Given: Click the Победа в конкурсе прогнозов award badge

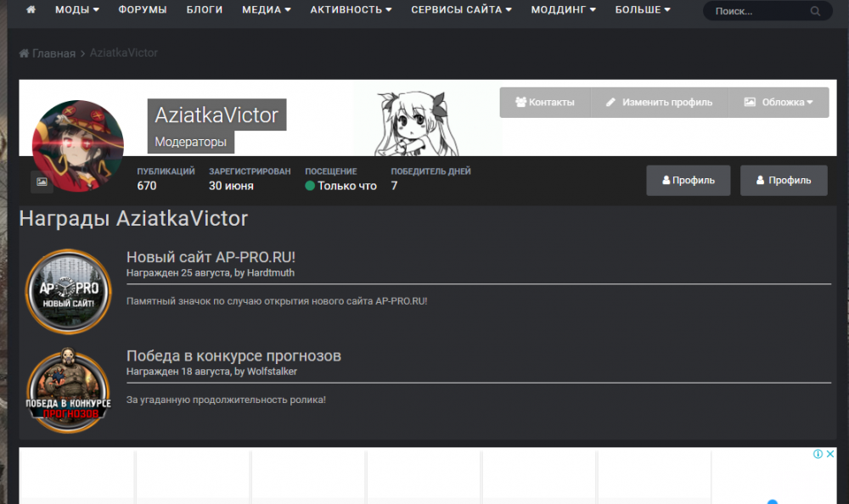Looking at the screenshot, I should 68,392.
